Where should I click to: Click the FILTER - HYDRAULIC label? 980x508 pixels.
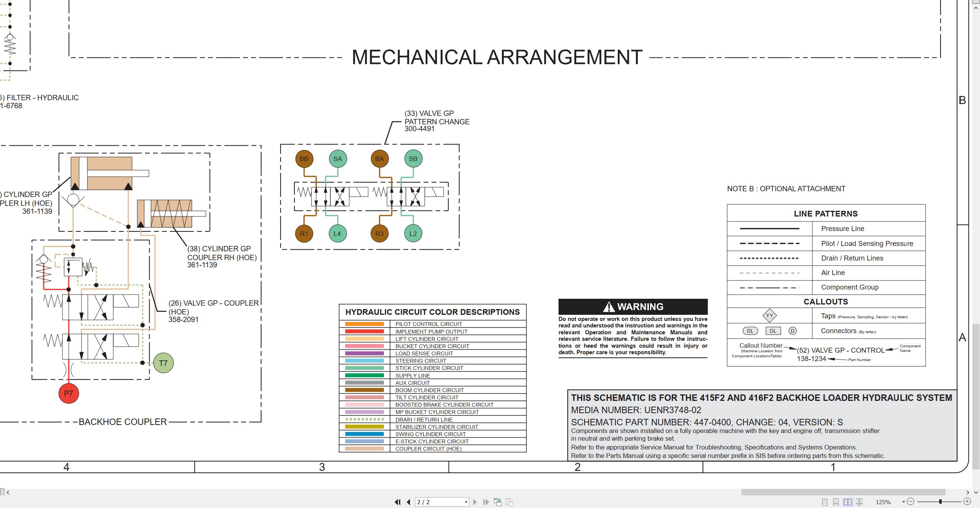39,101
